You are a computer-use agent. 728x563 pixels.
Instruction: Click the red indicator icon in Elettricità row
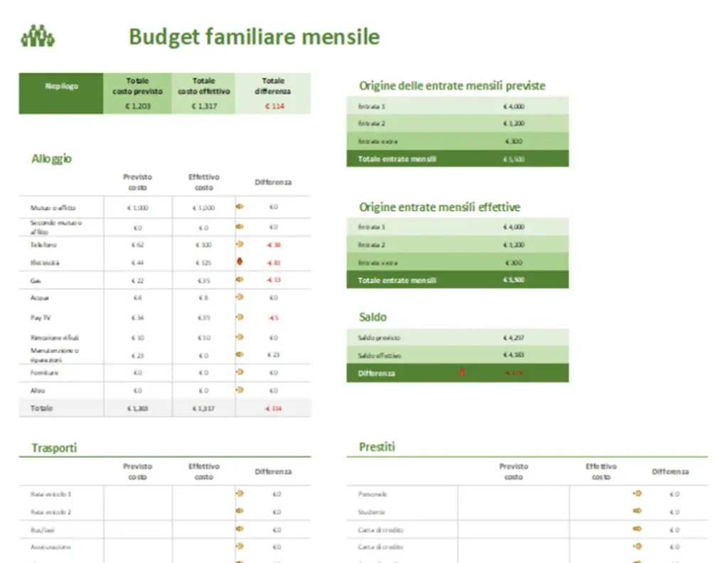click(x=240, y=262)
